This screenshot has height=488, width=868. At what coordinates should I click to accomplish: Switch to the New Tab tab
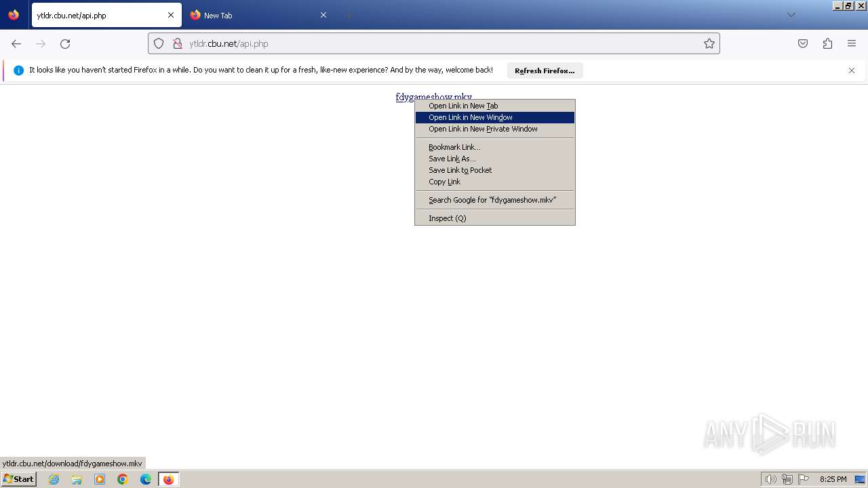tap(259, 15)
